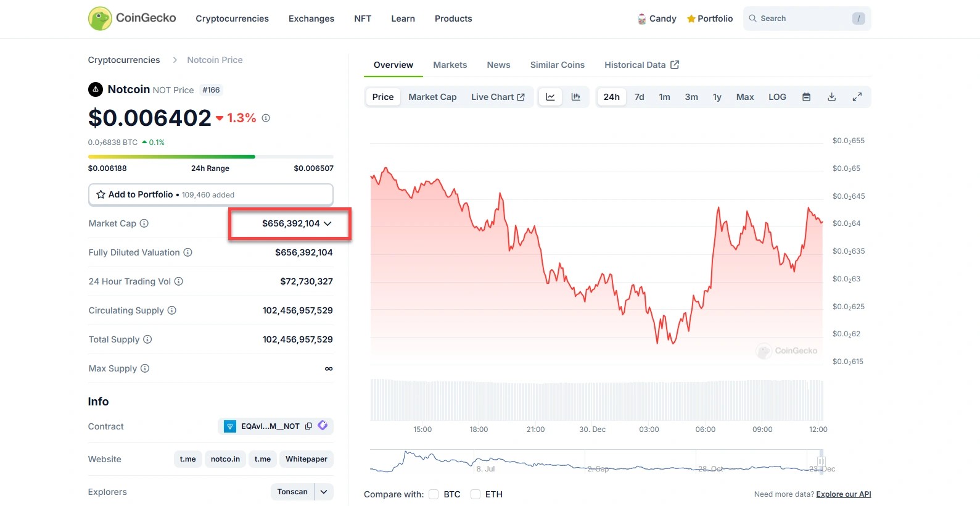Toggle LOG scale on chart

[777, 97]
